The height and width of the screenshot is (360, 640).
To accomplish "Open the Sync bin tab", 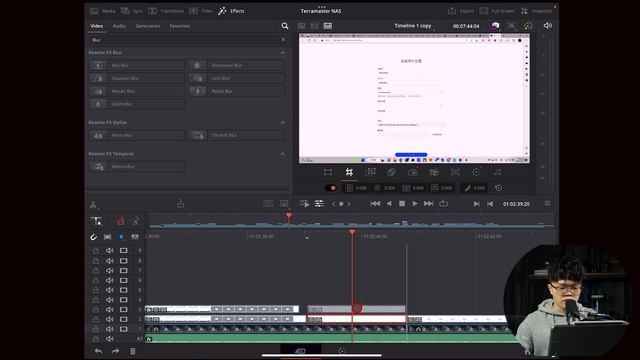I will pyautogui.click(x=131, y=11).
